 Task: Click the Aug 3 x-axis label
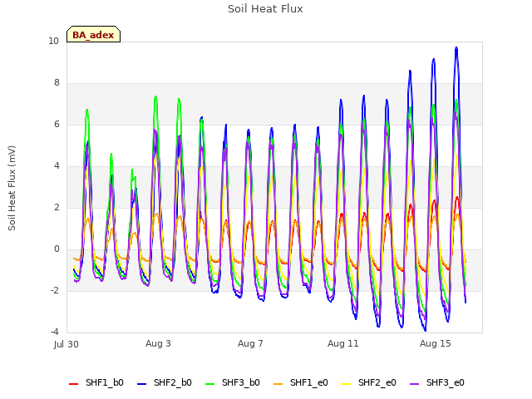click(158, 343)
